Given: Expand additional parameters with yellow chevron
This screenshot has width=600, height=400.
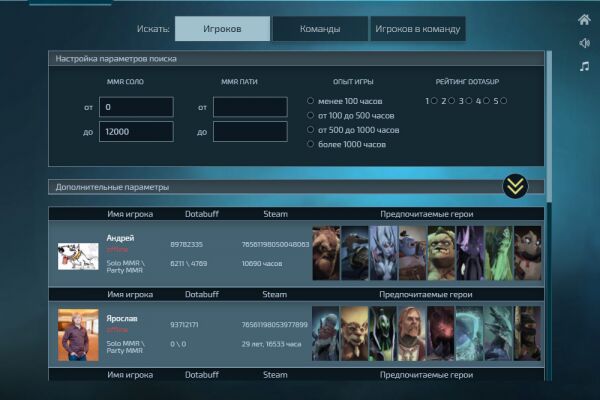Looking at the screenshot, I should (x=515, y=186).
